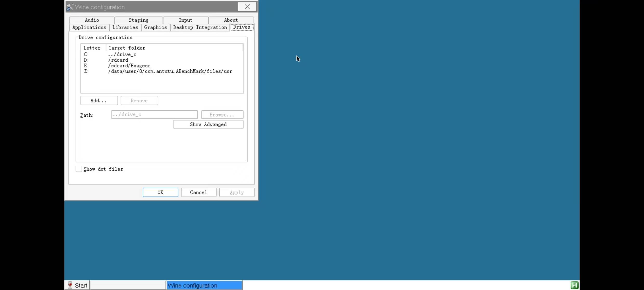Select the E: /sdcard/Exagear drive

click(129, 66)
